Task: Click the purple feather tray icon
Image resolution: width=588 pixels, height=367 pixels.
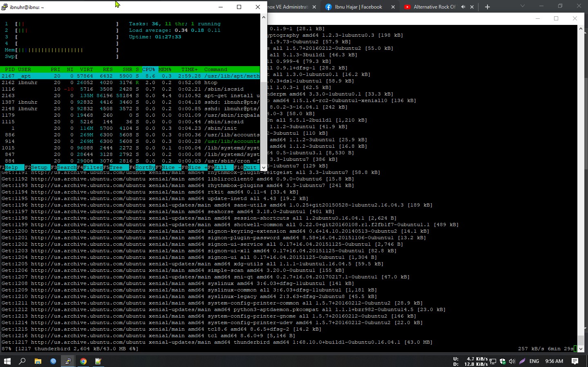Action: (x=521, y=361)
